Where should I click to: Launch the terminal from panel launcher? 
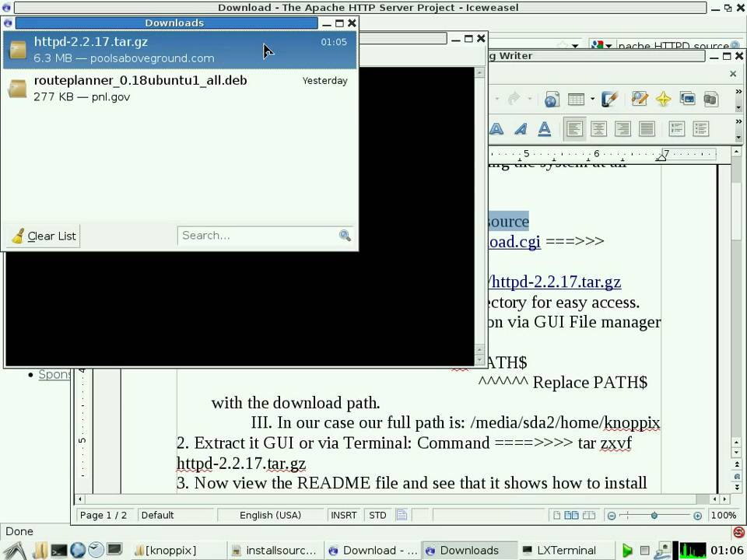click(59, 551)
